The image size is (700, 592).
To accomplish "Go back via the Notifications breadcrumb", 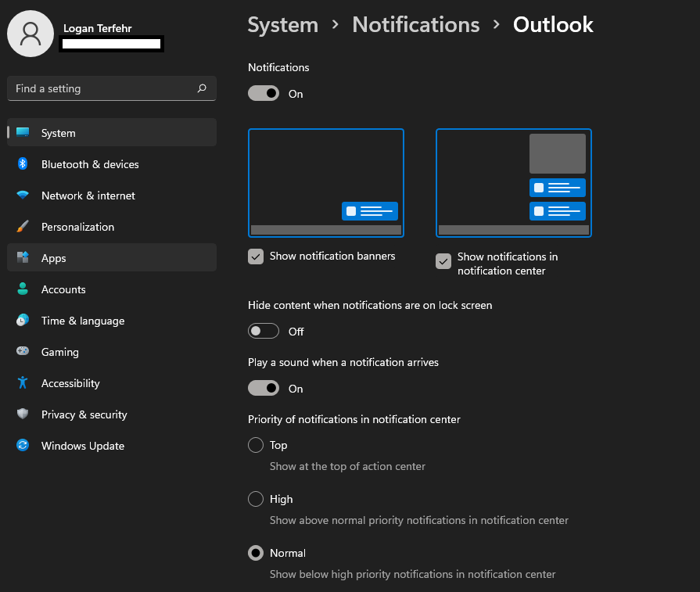I will [x=415, y=24].
